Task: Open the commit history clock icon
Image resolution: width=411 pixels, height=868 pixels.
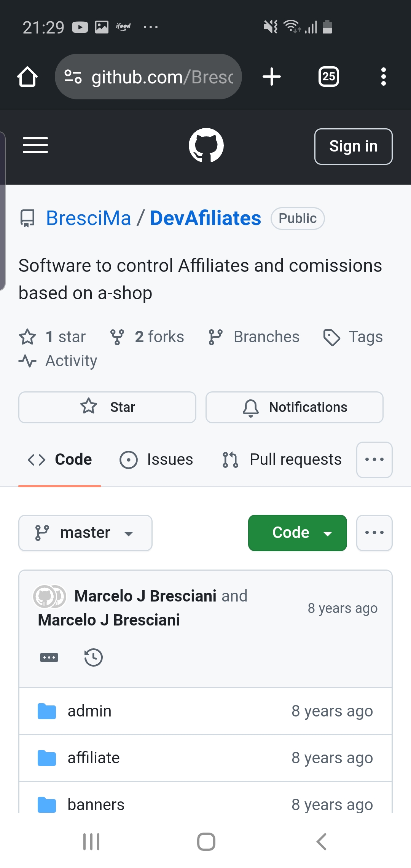Action: coord(93,657)
